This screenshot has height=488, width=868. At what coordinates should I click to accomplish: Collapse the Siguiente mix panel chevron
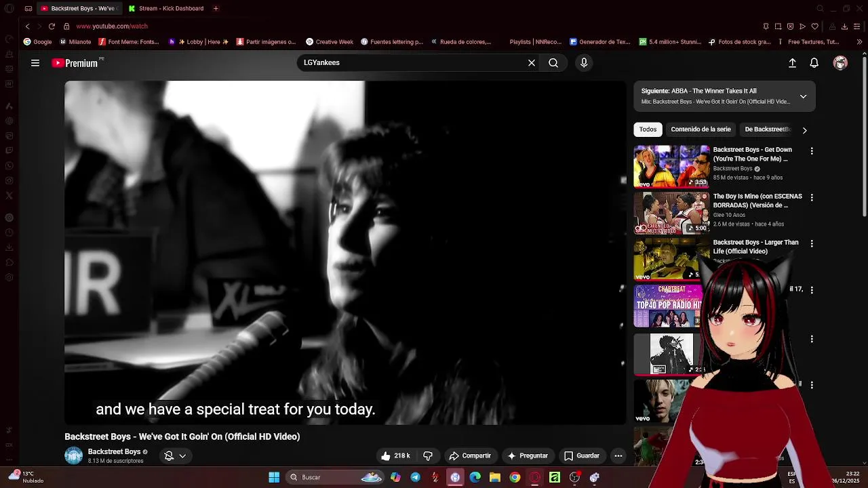coord(803,96)
